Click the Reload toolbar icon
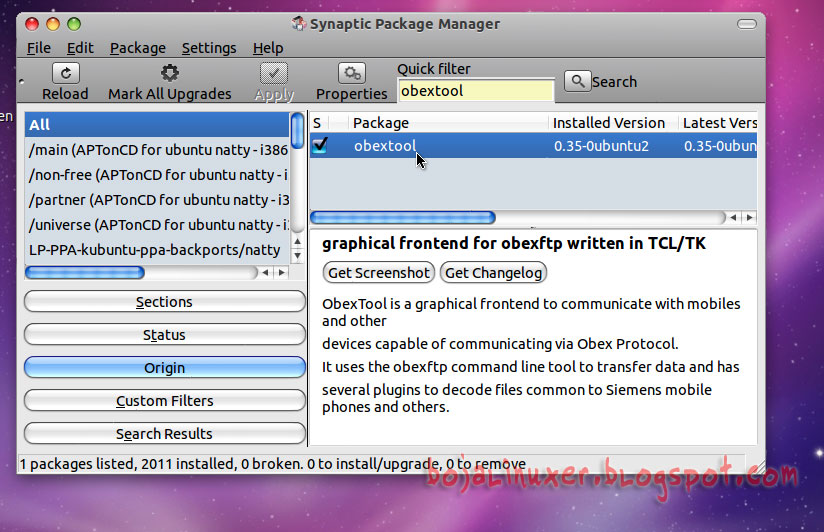 click(66, 73)
